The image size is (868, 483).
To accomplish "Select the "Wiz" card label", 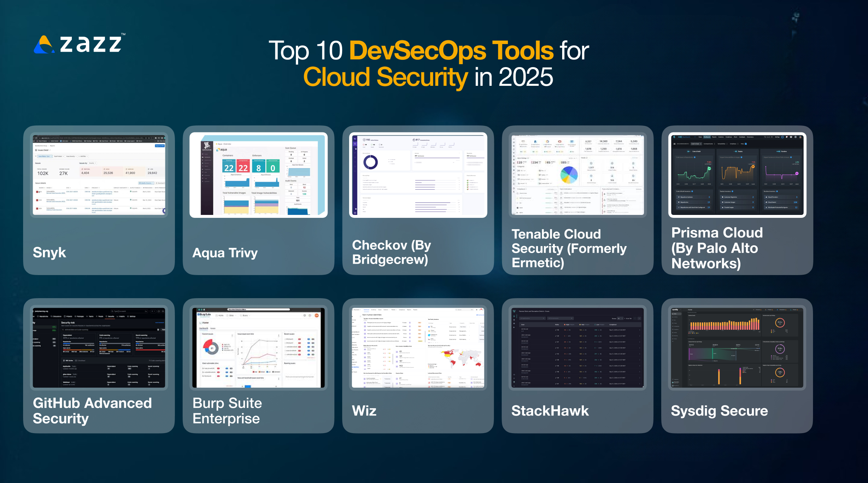I will (x=364, y=411).
